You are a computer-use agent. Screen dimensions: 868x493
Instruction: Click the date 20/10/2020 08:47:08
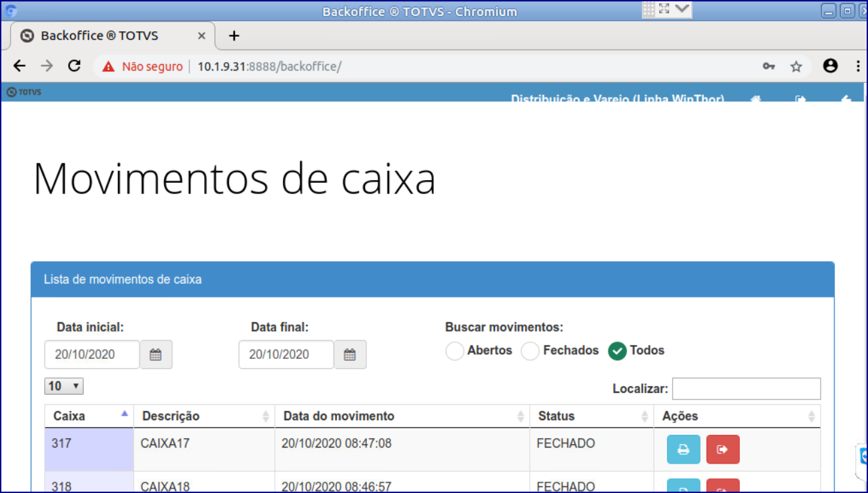click(x=336, y=443)
